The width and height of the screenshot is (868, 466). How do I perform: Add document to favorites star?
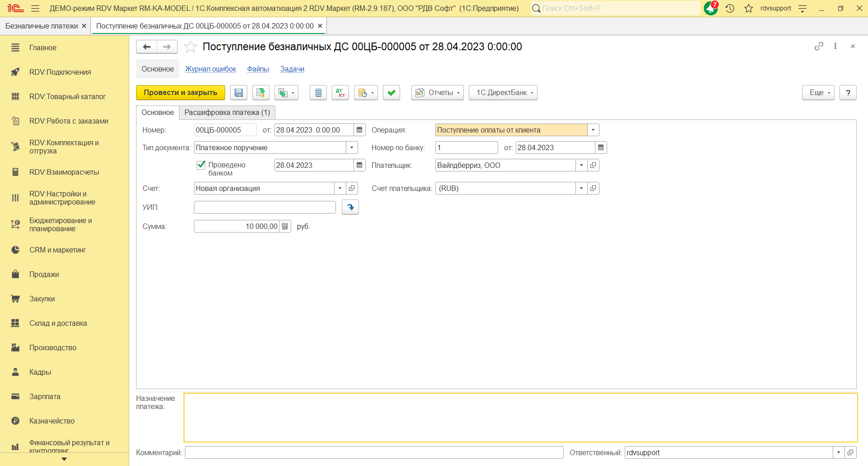[x=191, y=47]
